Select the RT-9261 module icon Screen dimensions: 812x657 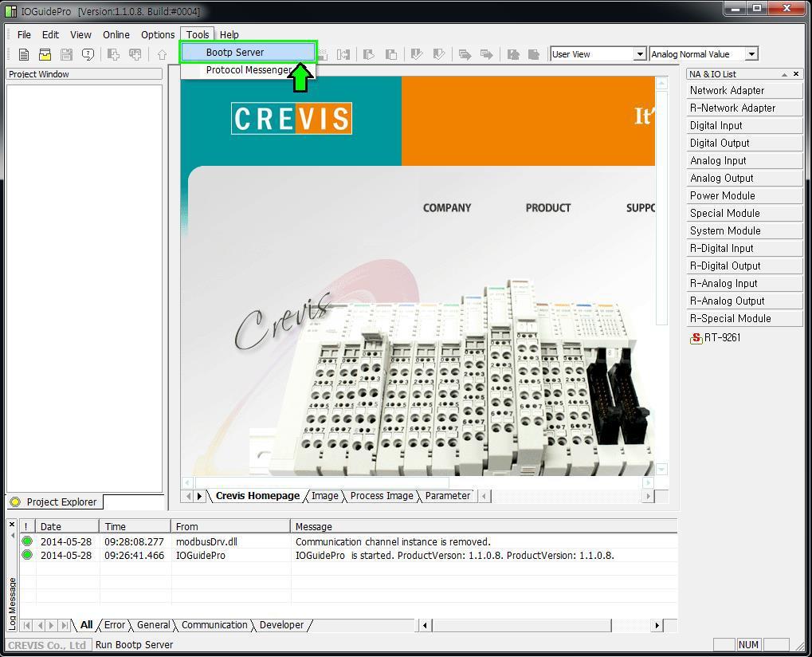click(x=696, y=338)
